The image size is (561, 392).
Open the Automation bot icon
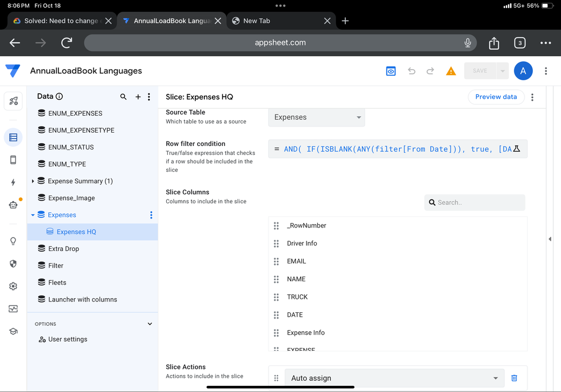coord(13,205)
